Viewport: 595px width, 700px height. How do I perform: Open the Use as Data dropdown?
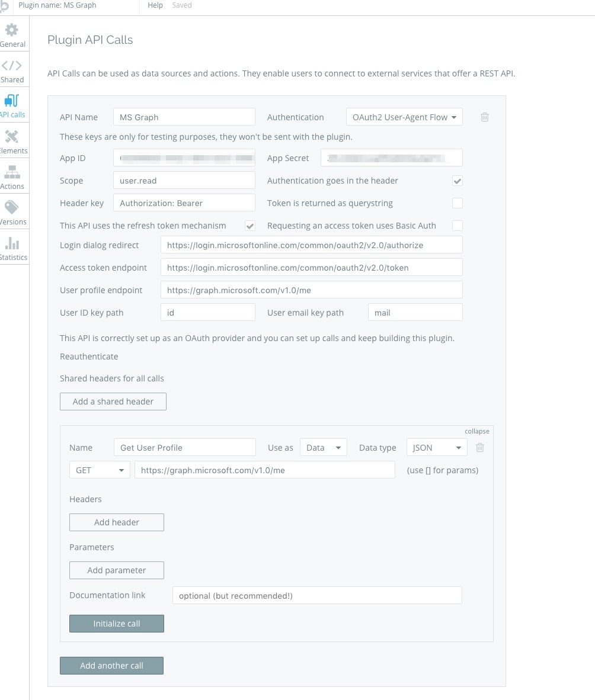click(x=324, y=447)
